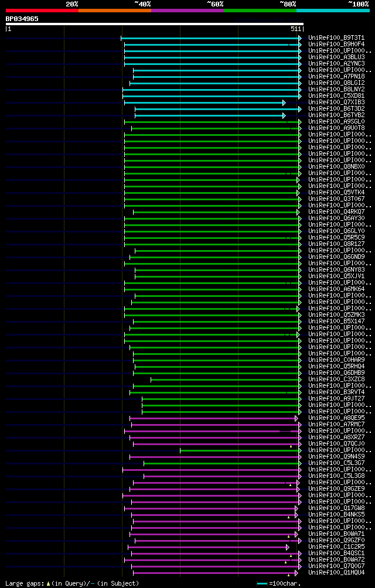Viewport: 375px width, 588px height.
Task: Click the purple alignment bar for UniRef100_C1C2R5
Action: click(209, 547)
